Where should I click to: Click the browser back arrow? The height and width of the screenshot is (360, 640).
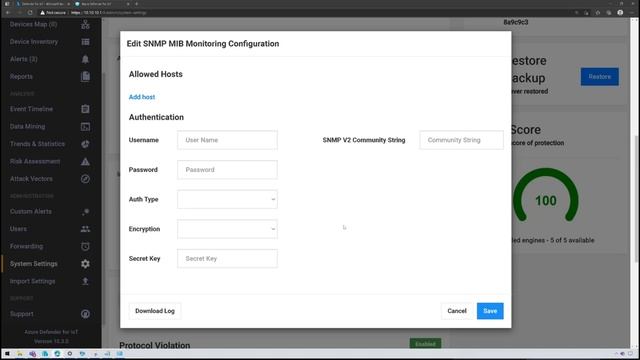[8, 13]
